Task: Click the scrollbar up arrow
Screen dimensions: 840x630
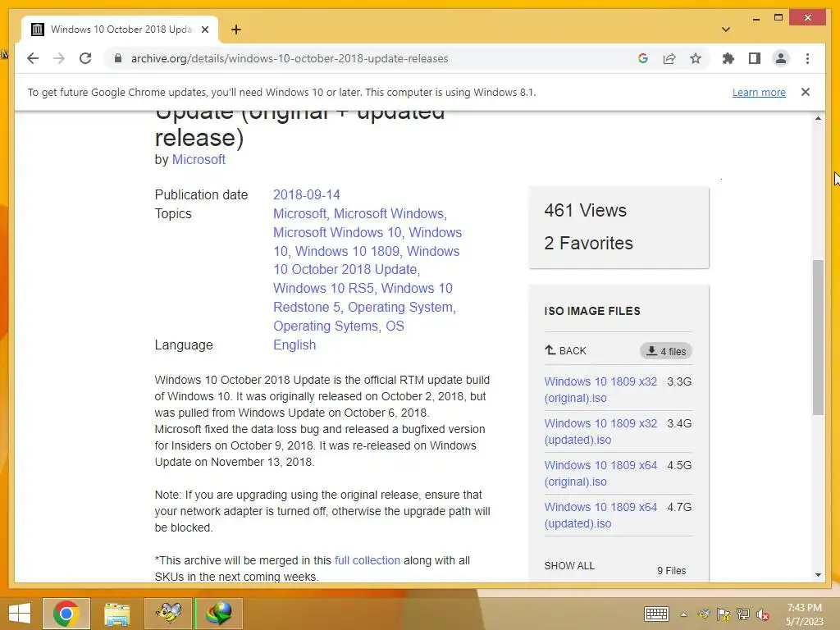Action: point(818,118)
